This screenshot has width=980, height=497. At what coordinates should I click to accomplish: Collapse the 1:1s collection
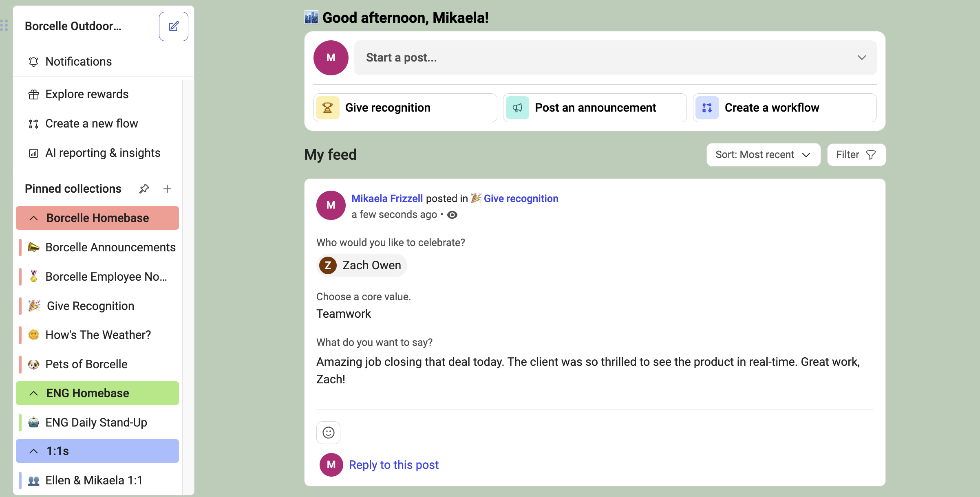(x=34, y=451)
